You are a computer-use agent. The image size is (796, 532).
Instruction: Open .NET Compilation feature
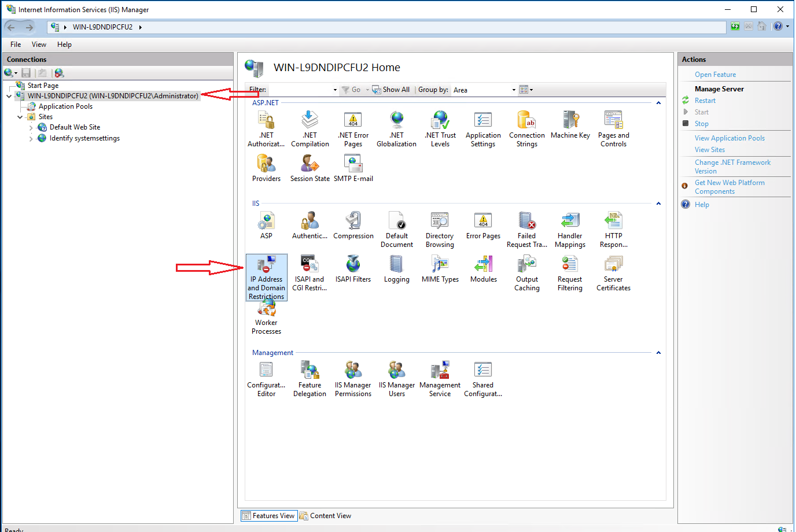click(310, 129)
